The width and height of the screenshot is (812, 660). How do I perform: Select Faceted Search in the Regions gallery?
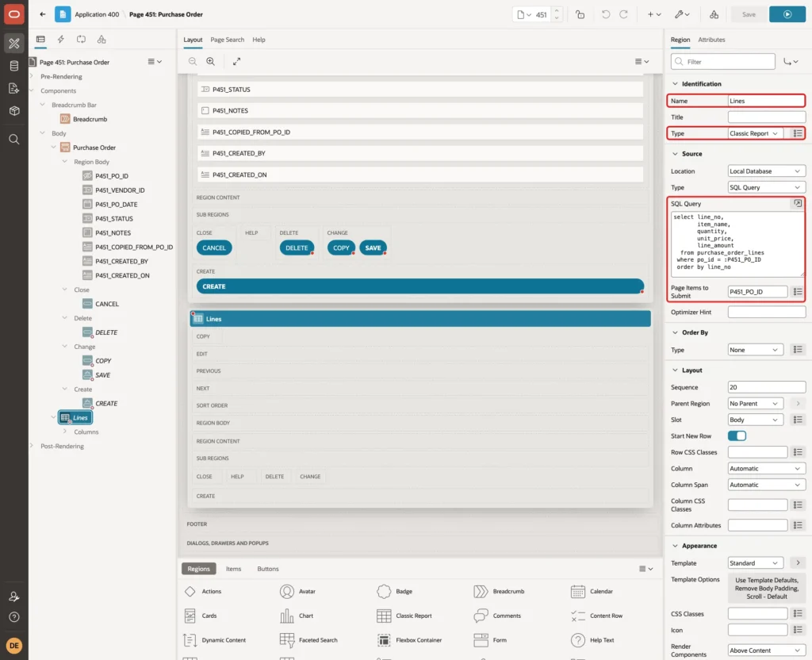[308, 640]
